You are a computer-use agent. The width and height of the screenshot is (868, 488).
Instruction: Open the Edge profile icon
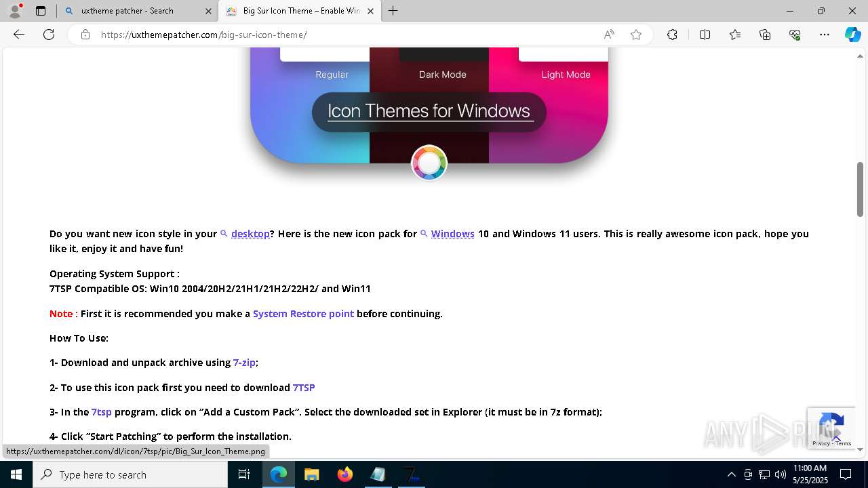[x=15, y=11]
